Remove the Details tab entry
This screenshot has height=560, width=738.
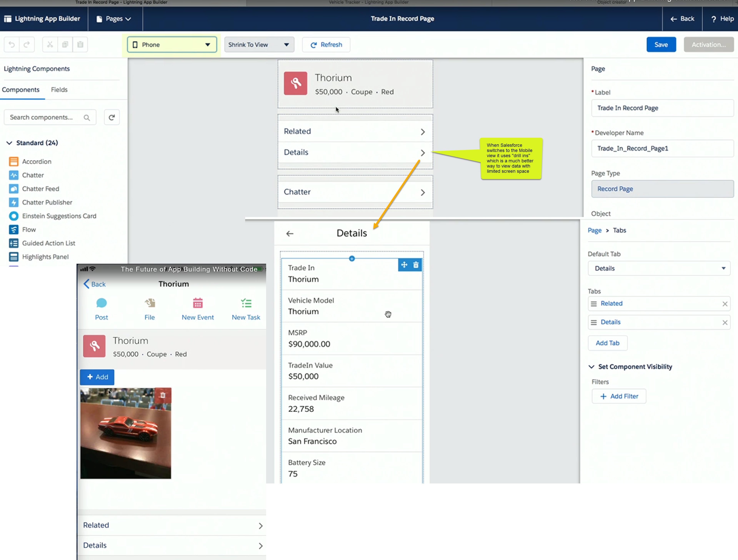(x=725, y=322)
